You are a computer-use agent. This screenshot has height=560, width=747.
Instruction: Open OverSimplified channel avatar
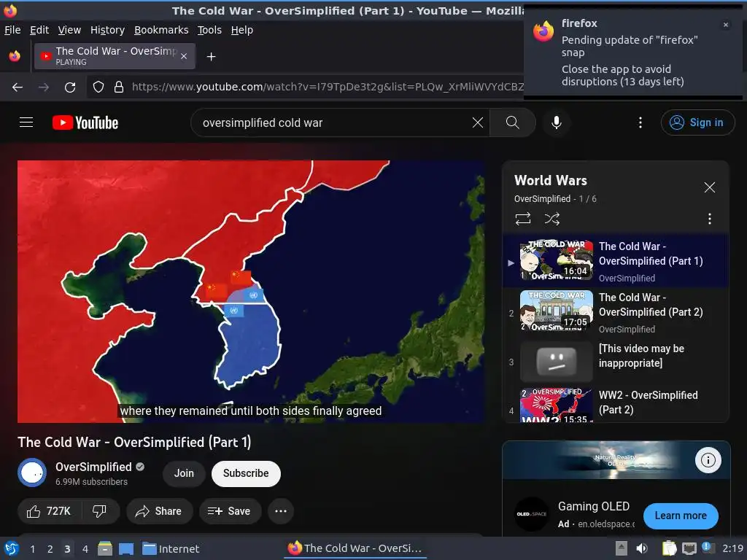pos(32,472)
